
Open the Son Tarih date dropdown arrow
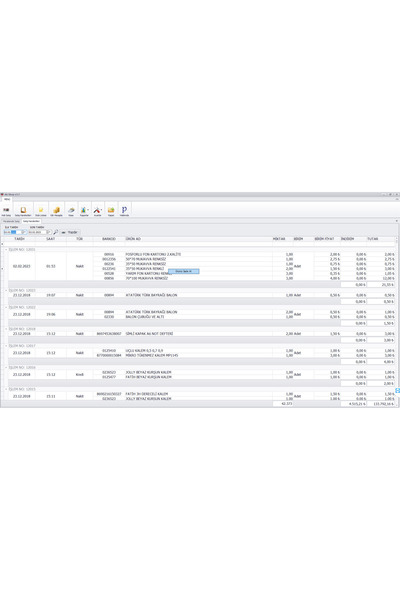[x=49, y=232]
